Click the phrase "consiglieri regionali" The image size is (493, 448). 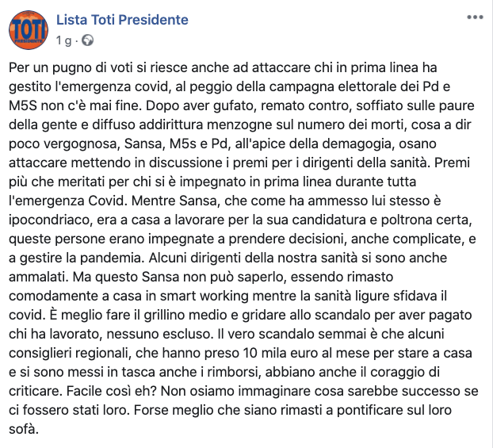pyautogui.click(x=70, y=354)
